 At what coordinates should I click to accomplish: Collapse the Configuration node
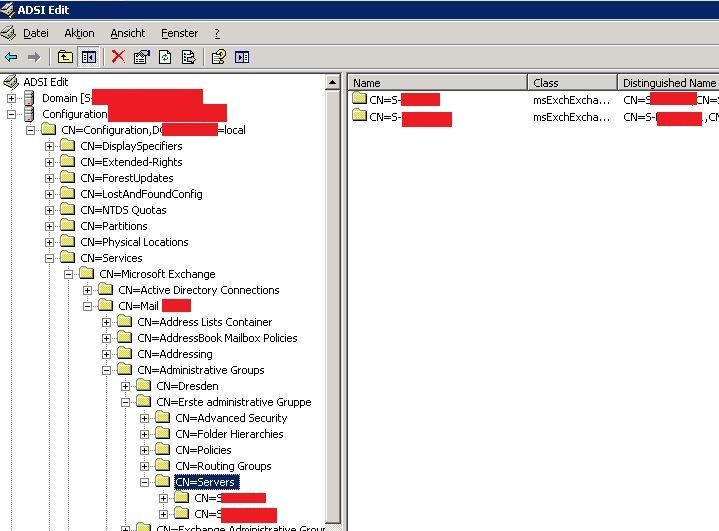(11, 114)
